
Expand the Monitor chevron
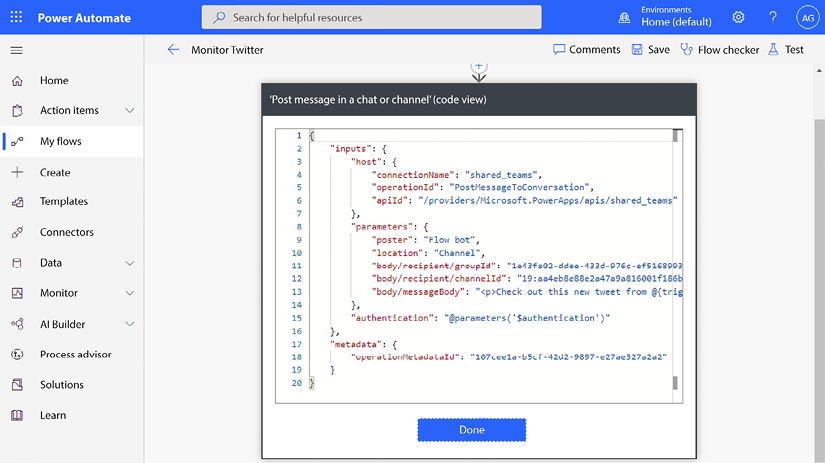129,293
